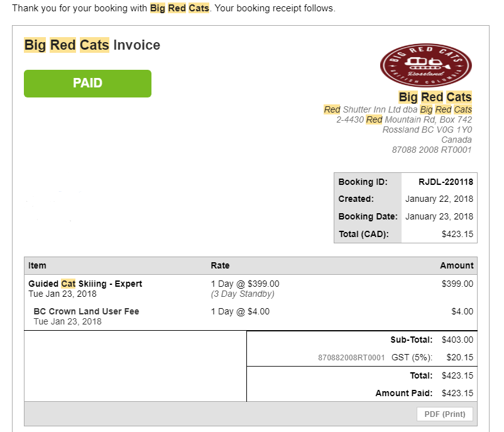This screenshot has width=504, height=432.
Task: Click the Sub-Total $403.00 amount
Action: pos(457,340)
